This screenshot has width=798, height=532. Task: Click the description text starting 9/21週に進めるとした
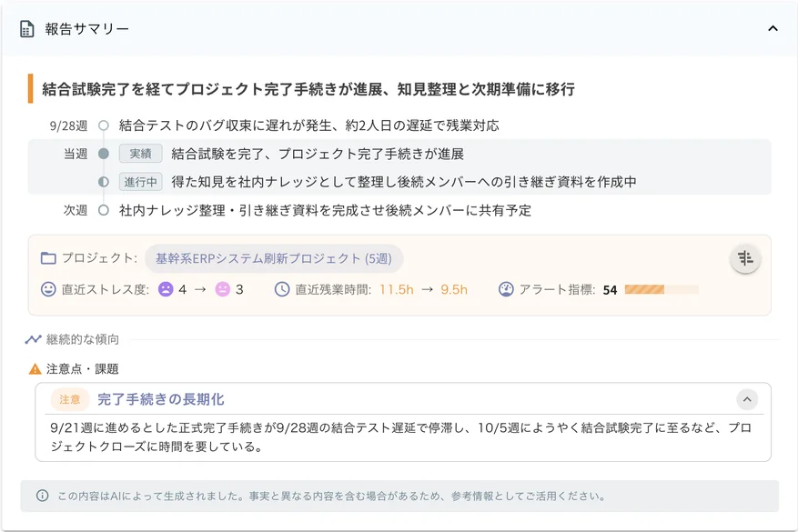pyautogui.click(x=400, y=437)
